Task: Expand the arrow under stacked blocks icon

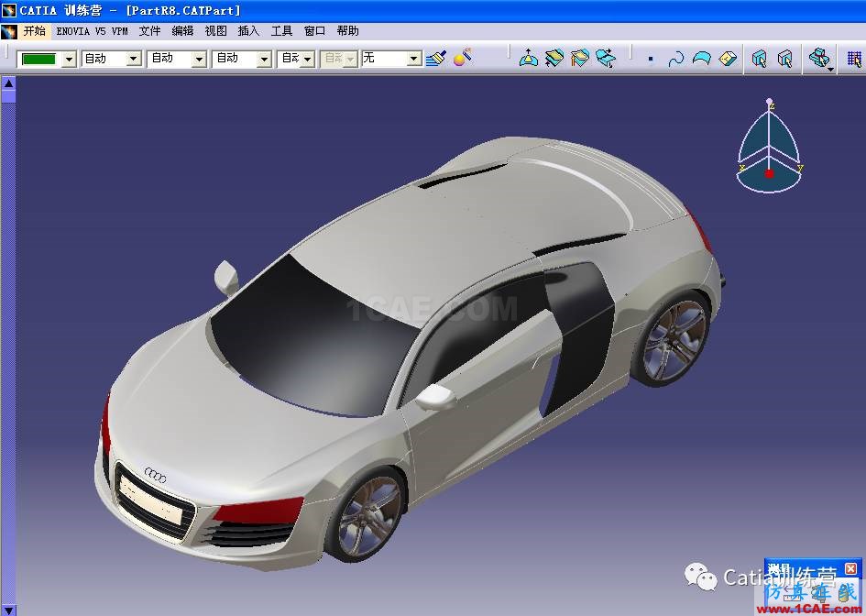Action: click(830, 69)
